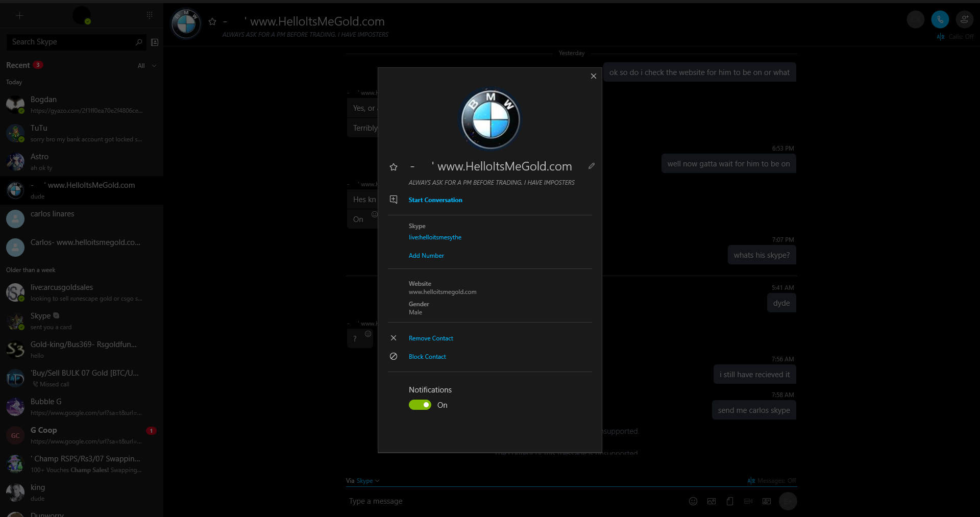Open your own profile avatar at top
Screen dimensions: 980x517
click(x=82, y=15)
